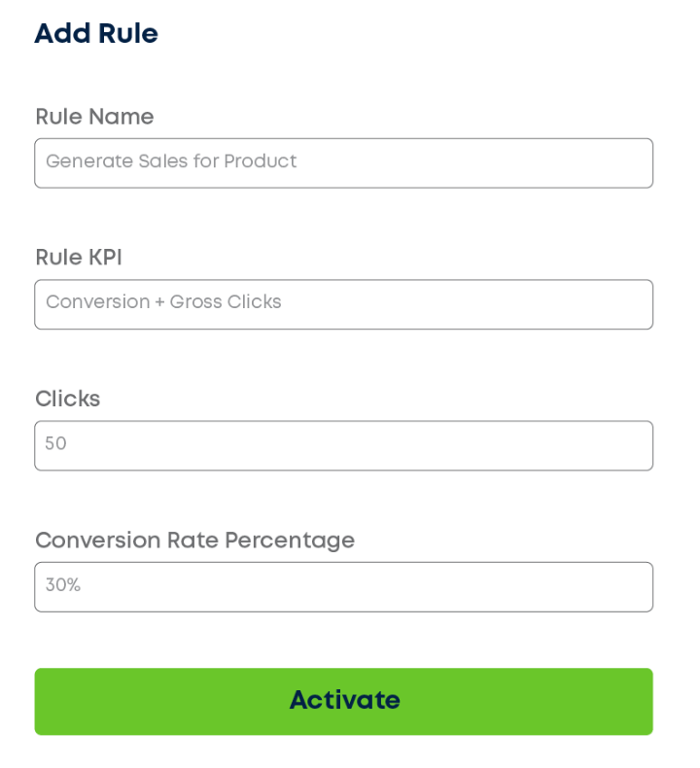Click the "Rule KPI" label text

(x=79, y=258)
